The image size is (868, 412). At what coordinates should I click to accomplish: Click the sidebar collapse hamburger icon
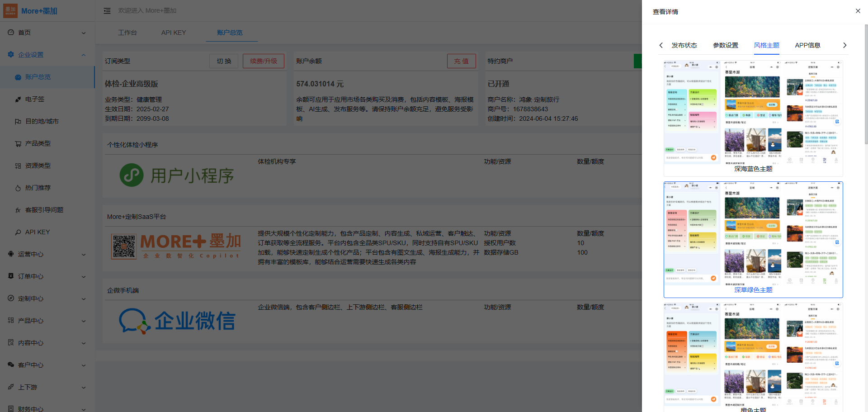(x=107, y=11)
